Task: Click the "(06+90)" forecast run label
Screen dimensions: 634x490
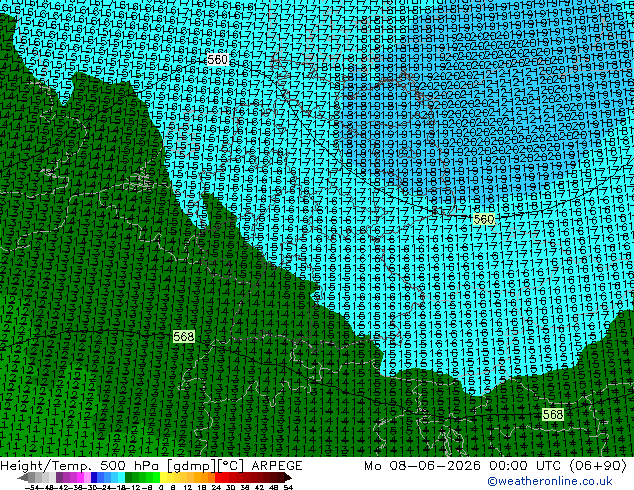Action: [598, 466]
